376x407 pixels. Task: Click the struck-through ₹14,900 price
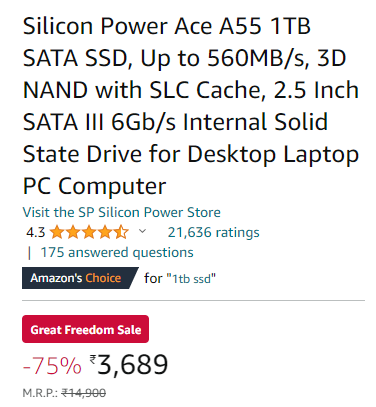[x=84, y=393]
